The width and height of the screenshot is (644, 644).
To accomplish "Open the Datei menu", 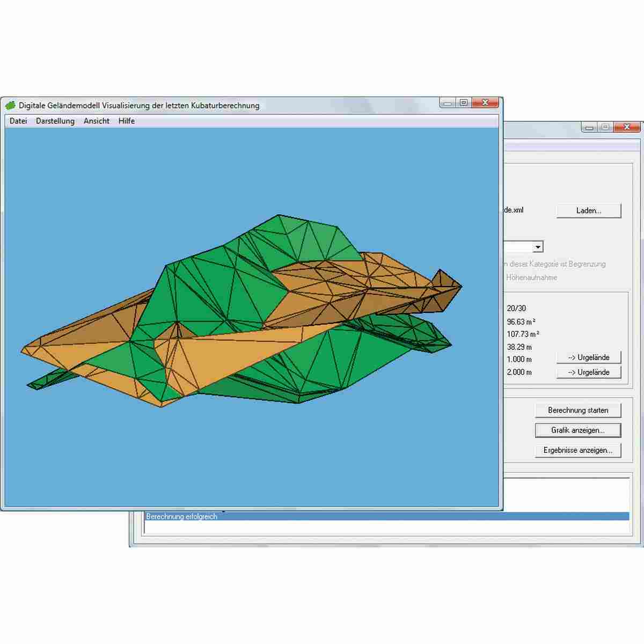I will point(18,121).
